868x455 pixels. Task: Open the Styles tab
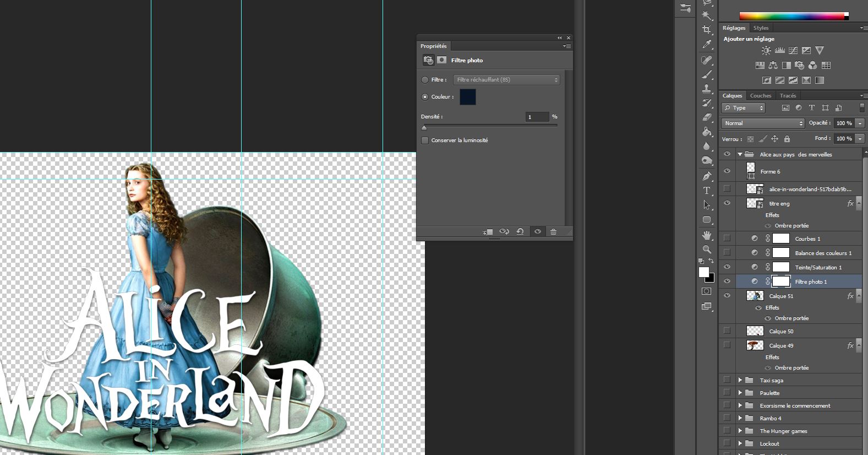pyautogui.click(x=761, y=28)
